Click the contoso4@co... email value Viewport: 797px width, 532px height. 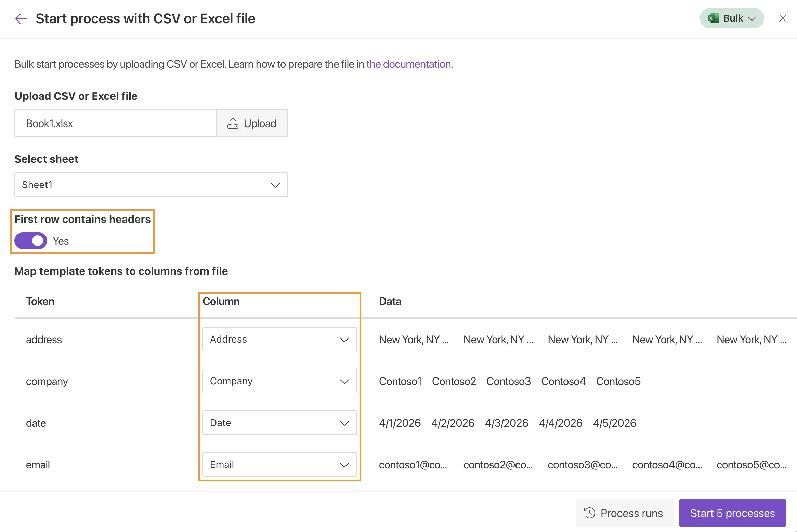[x=667, y=465]
